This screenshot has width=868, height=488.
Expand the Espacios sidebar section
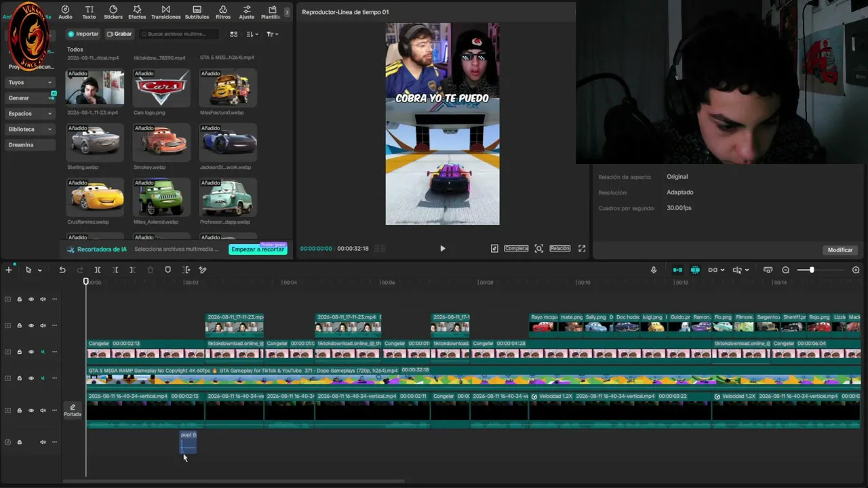pyautogui.click(x=30, y=113)
